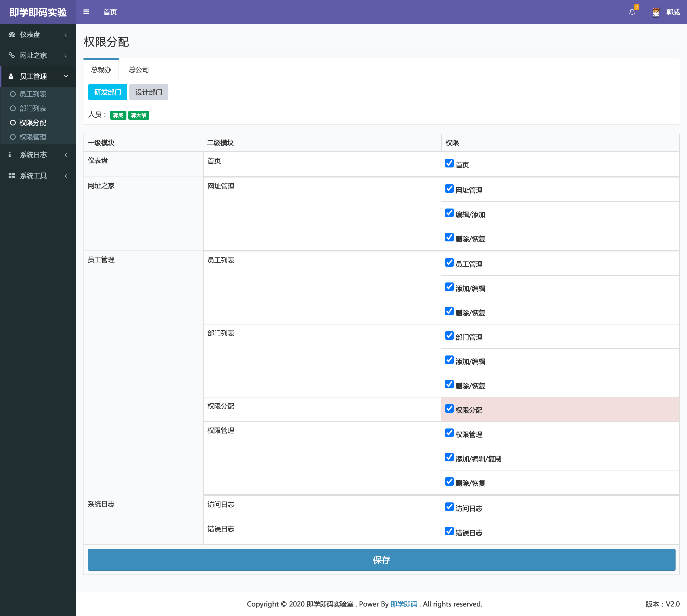The width and height of the screenshot is (687, 616).
Task: Select the 研发部门 department button
Action: [x=108, y=92]
